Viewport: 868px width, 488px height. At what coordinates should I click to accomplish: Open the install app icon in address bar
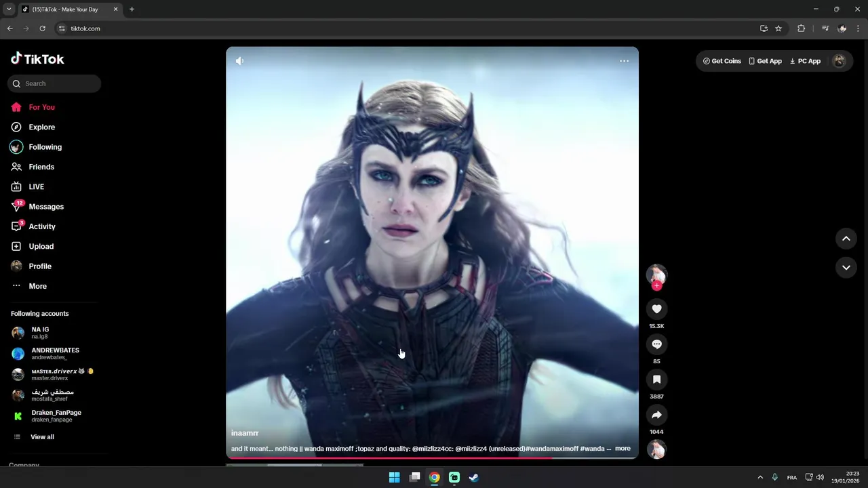click(x=764, y=28)
